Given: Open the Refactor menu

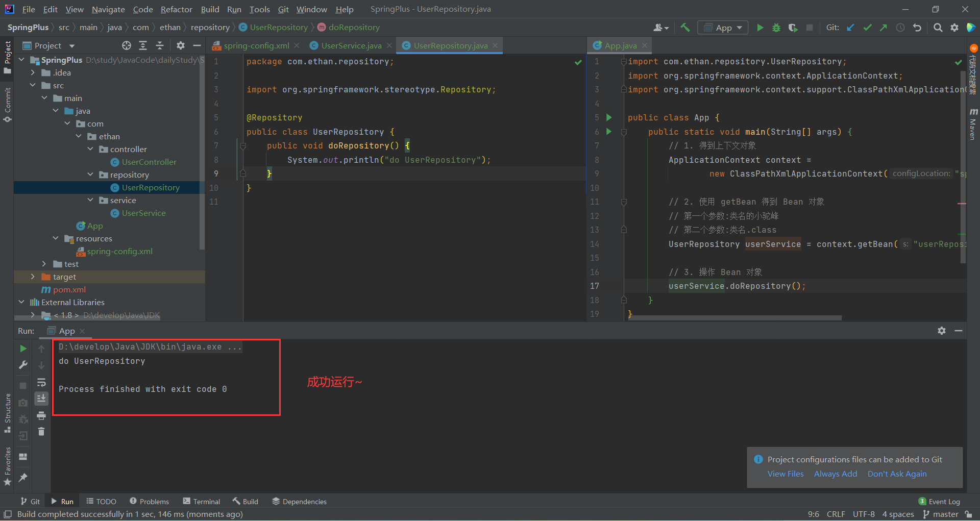Looking at the screenshot, I should (176, 9).
